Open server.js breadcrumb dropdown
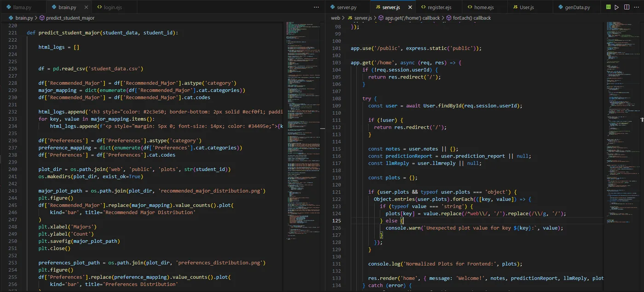The height and width of the screenshot is (292, 644). click(x=362, y=18)
